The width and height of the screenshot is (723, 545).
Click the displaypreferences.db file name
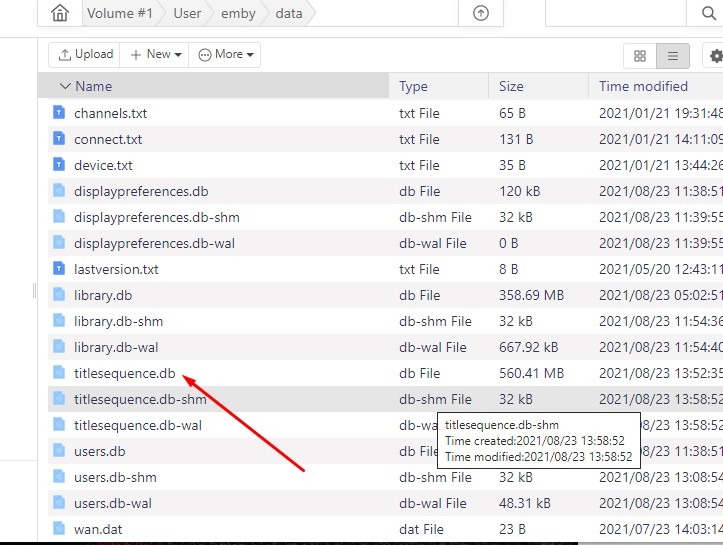[141, 191]
